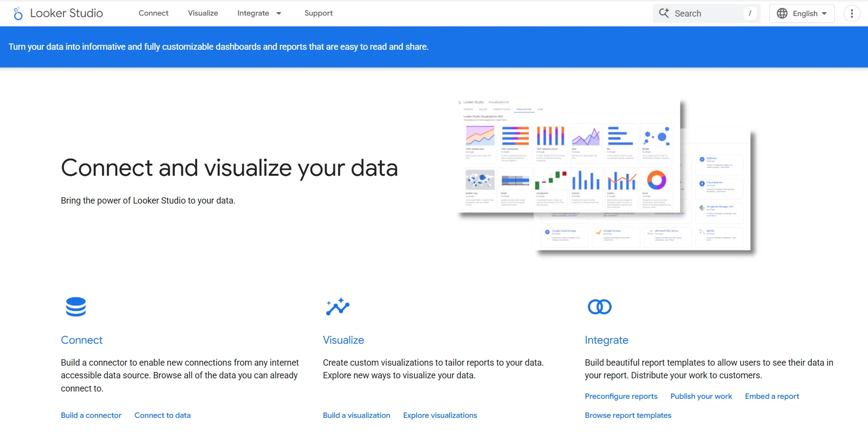Open the Connect to data link
Viewport: 868px width, 433px height.
click(x=163, y=415)
